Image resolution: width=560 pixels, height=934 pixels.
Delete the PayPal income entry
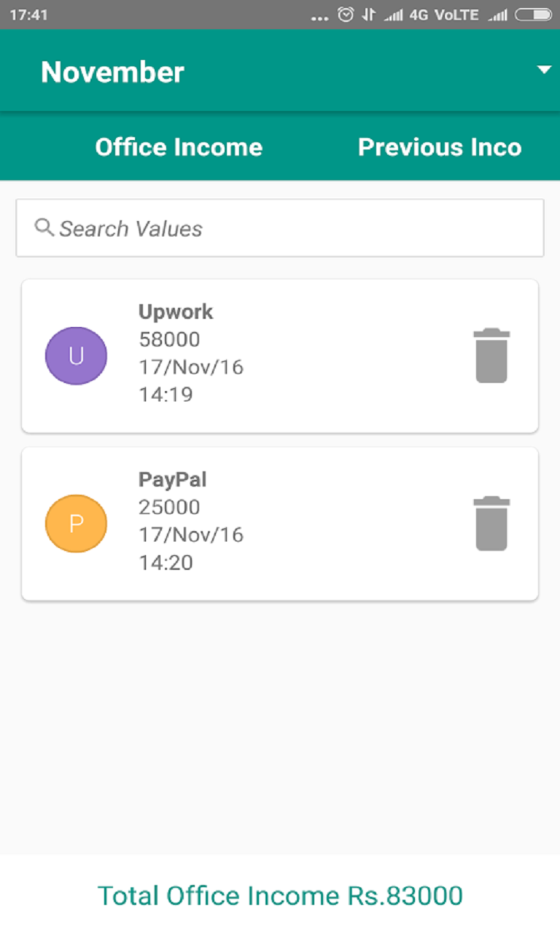click(x=491, y=523)
